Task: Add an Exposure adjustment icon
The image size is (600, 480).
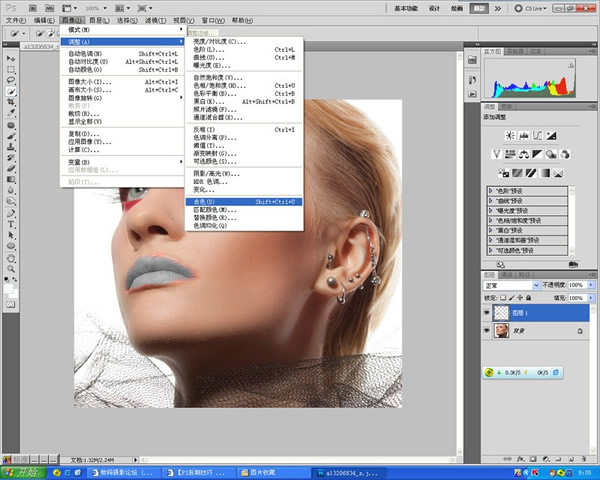Action: click(551, 135)
